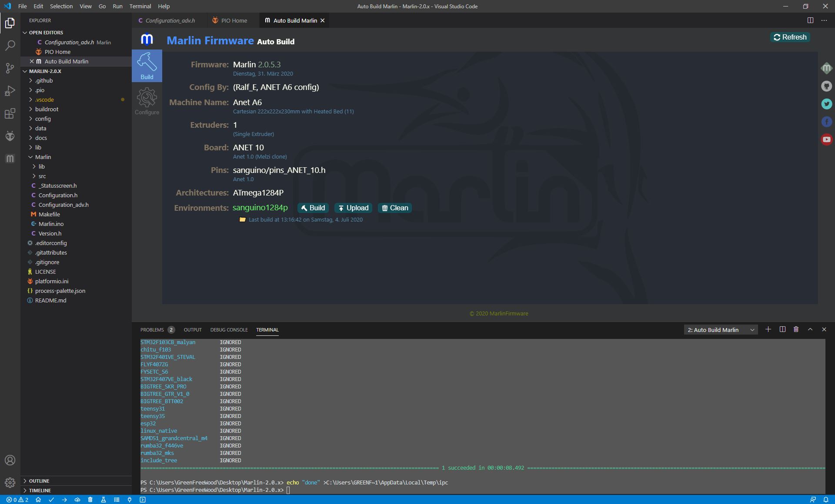Open Configuration.h in the file tree

click(x=58, y=195)
